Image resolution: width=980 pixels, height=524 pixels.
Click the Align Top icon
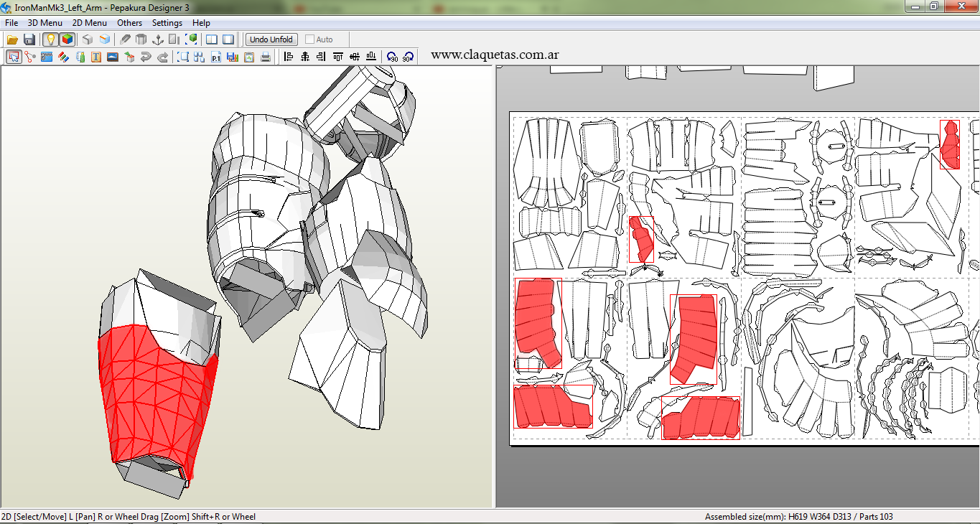[x=338, y=57]
